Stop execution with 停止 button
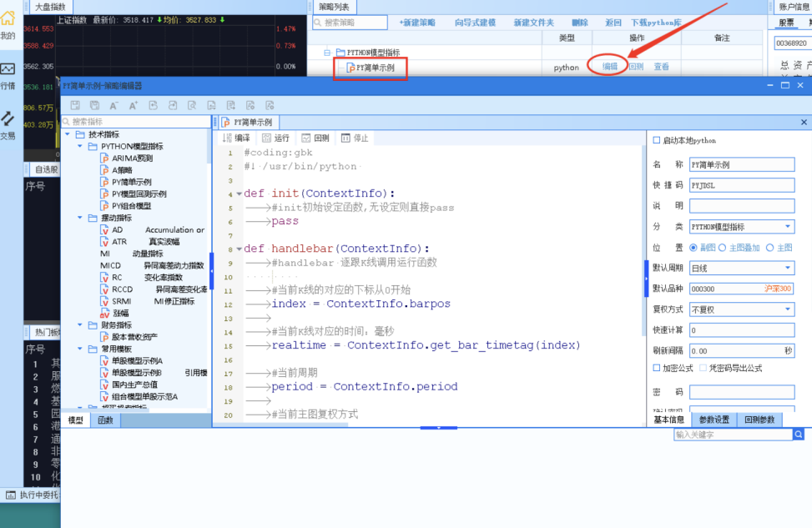The height and width of the screenshot is (528, 812). (x=355, y=138)
